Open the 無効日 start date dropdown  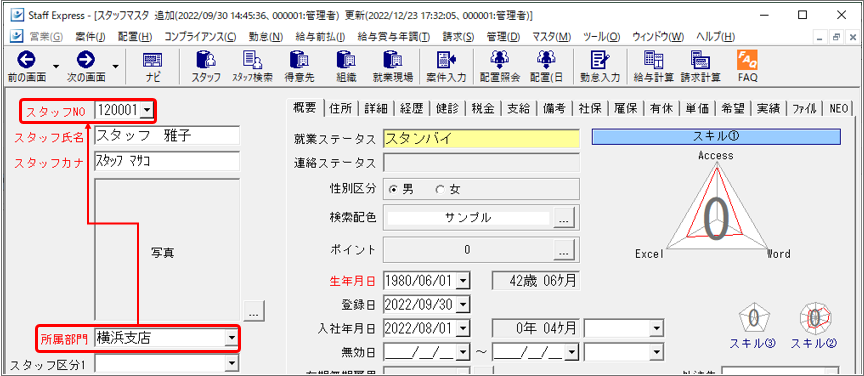click(464, 351)
